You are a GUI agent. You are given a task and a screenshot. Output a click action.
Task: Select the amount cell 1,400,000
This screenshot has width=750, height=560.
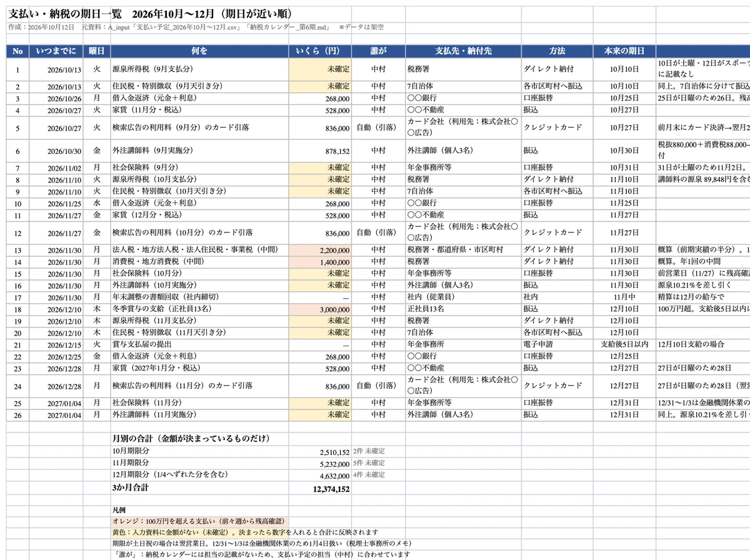point(321,262)
